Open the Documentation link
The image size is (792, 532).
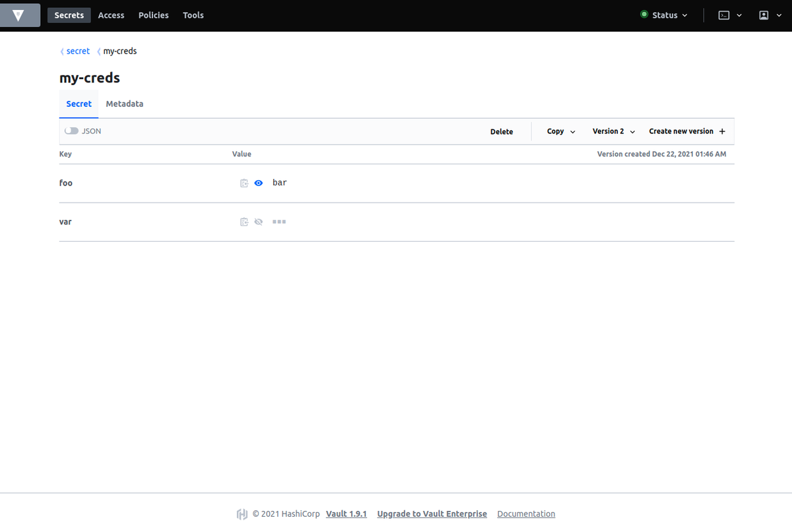pos(526,514)
